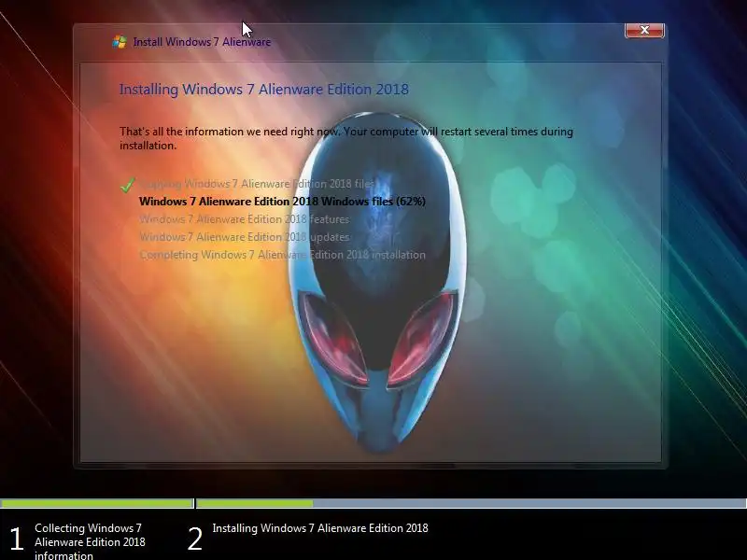Click the stage 2 installing progress bar
The width and height of the screenshot is (747, 560).
coord(472,503)
